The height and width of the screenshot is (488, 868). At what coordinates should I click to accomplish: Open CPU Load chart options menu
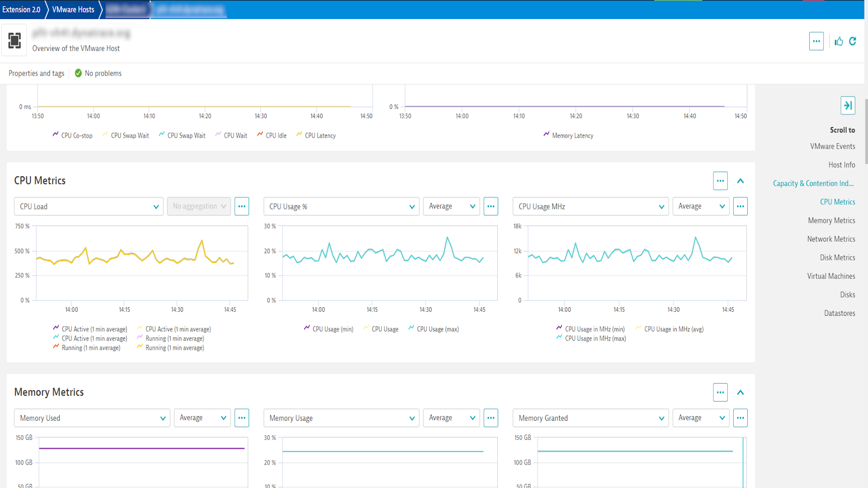tap(242, 206)
